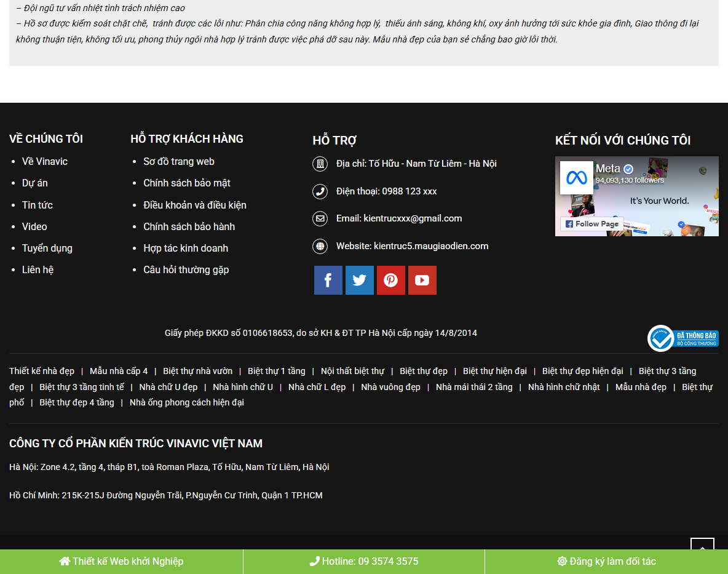Viewport: 728px width, 574px height.
Task: Go to Tuyển dụng page
Action: (47, 248)
